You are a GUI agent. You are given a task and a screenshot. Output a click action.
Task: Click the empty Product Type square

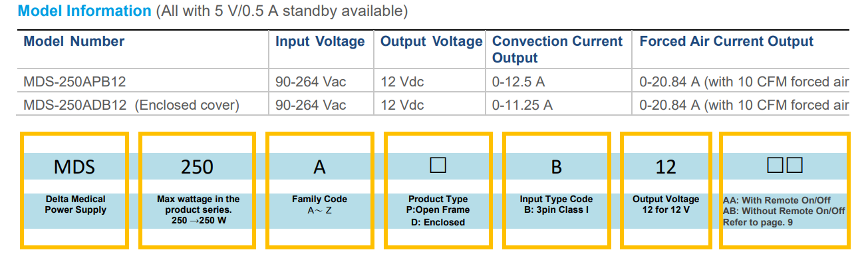click(x=437, y=165)
